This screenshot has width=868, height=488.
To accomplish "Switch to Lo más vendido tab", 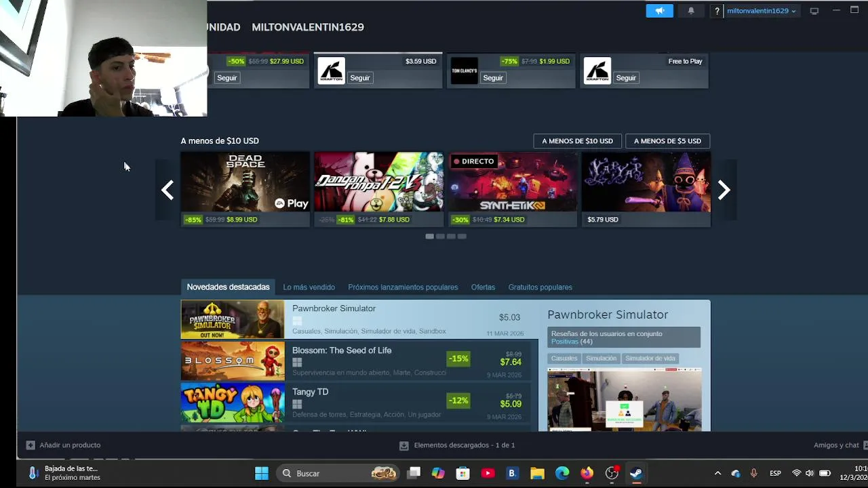I will 309,287.
